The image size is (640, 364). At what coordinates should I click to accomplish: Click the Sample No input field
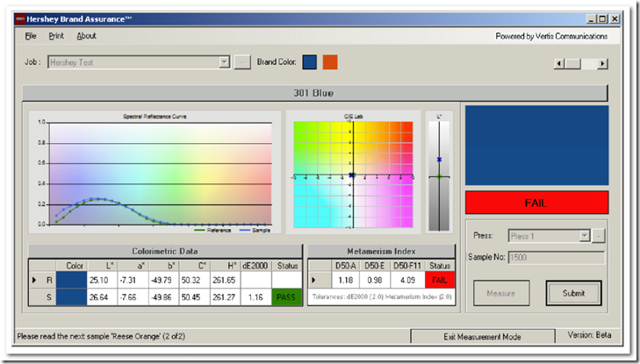[x=556, y=257]
